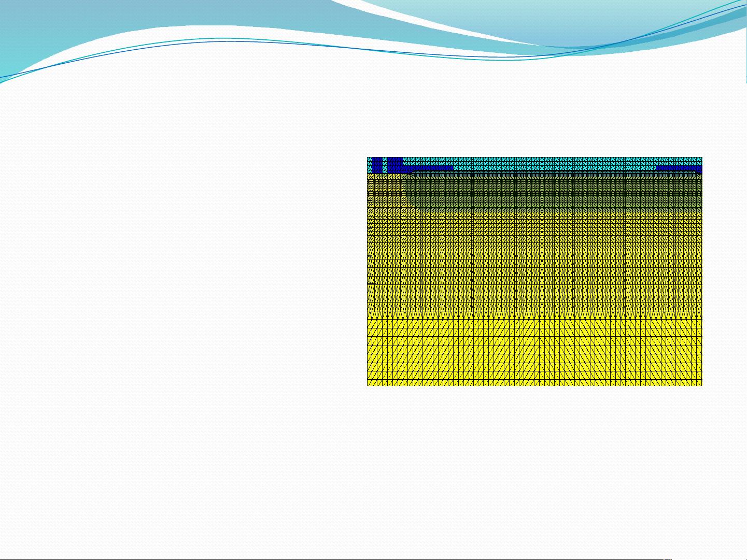Screen dimensions: 747x560
Task: Click the bottom-left corner of the mesh
Action: click(369, 384)
